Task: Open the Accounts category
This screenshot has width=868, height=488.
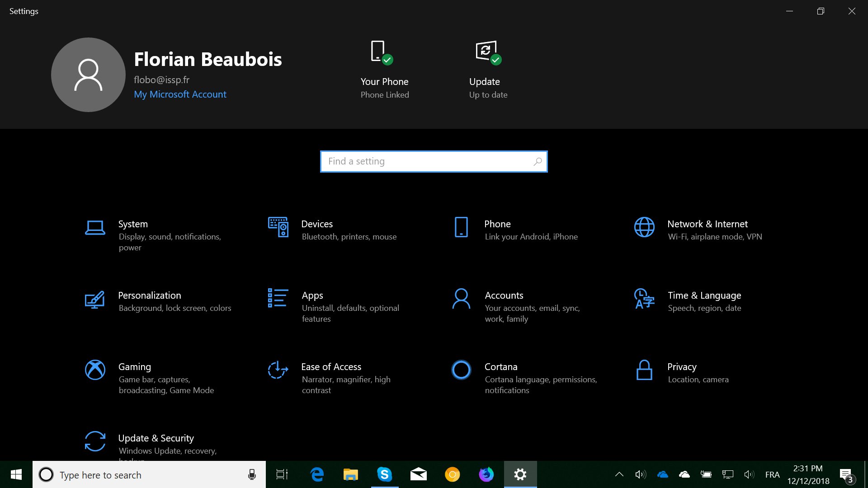Action: [504, 296]
